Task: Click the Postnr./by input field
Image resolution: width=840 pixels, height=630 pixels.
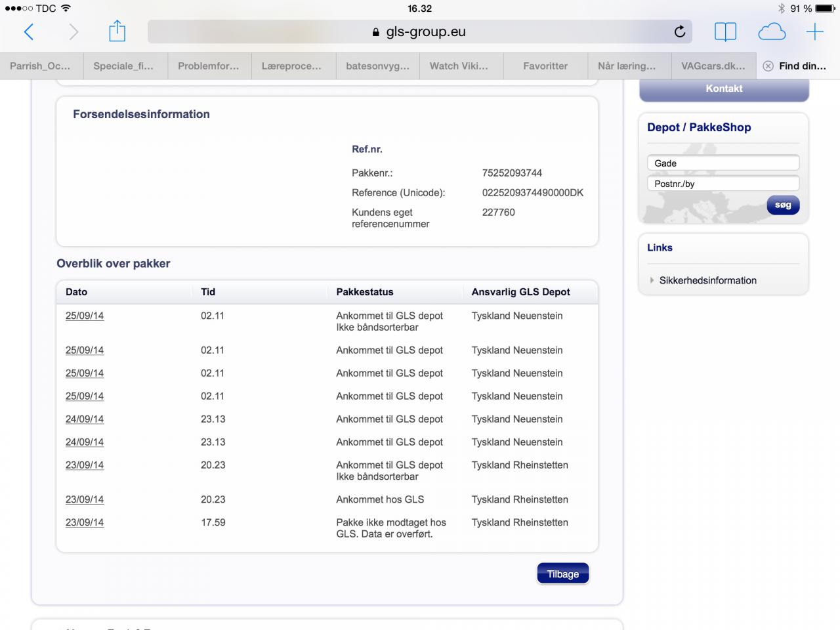Action: click(723, 184)
